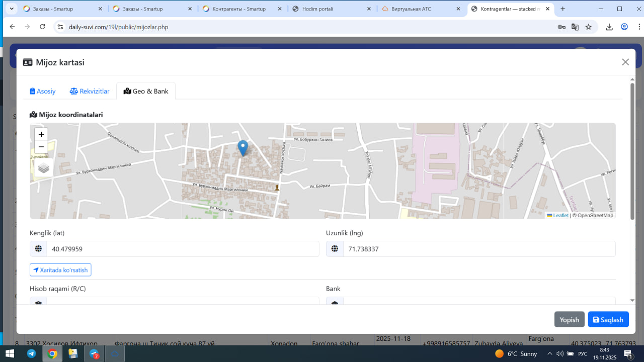This screenshot has height=362, width=644.
Task: Open browser downloads icon
Action: point(609,27)
